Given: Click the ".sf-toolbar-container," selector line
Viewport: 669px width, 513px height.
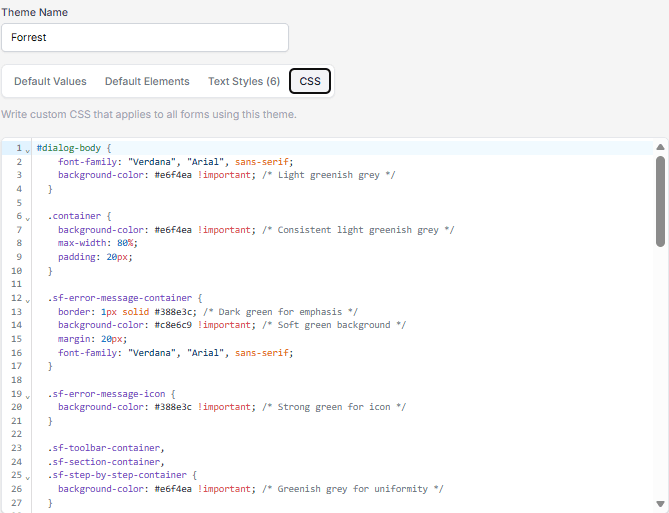Looking at the screenshot, I should (x=106, y=448).
